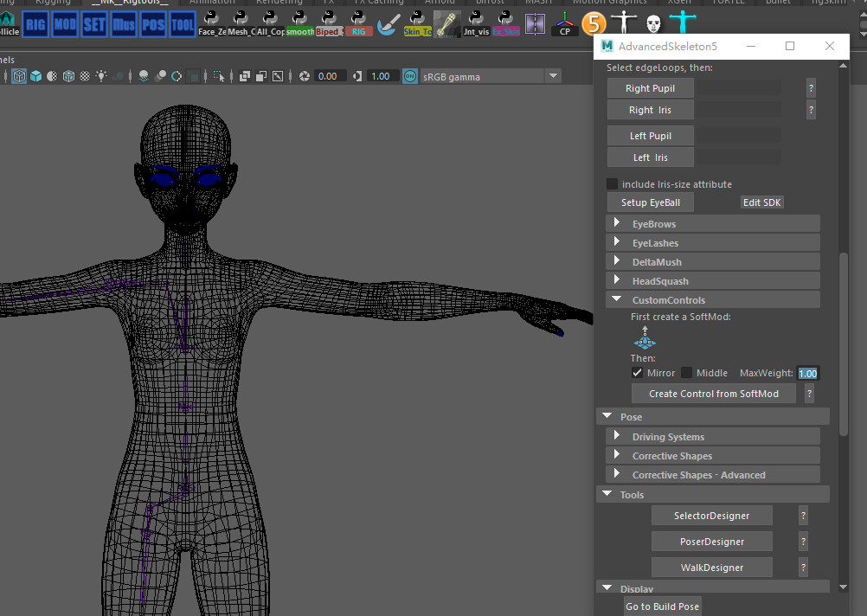Enable the include Iris-size attribute checkbox
Screen dimensions: 867x616
coord(613,183)
